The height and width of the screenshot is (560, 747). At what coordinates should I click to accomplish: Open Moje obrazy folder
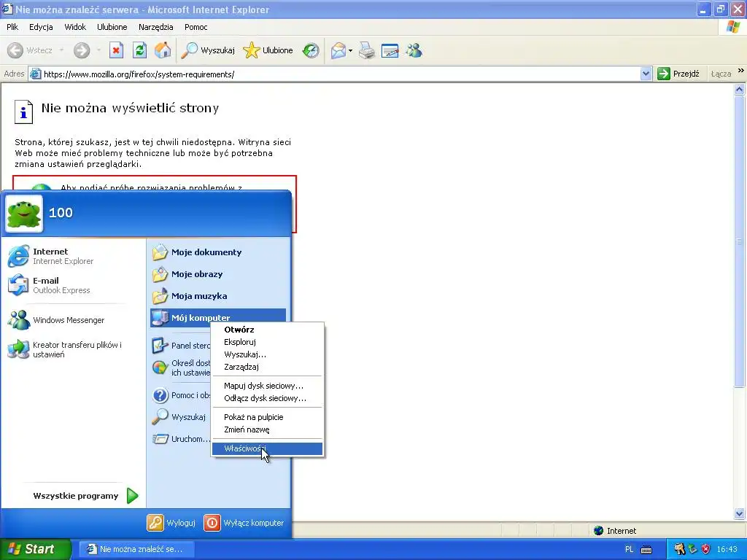click(218, 274)
